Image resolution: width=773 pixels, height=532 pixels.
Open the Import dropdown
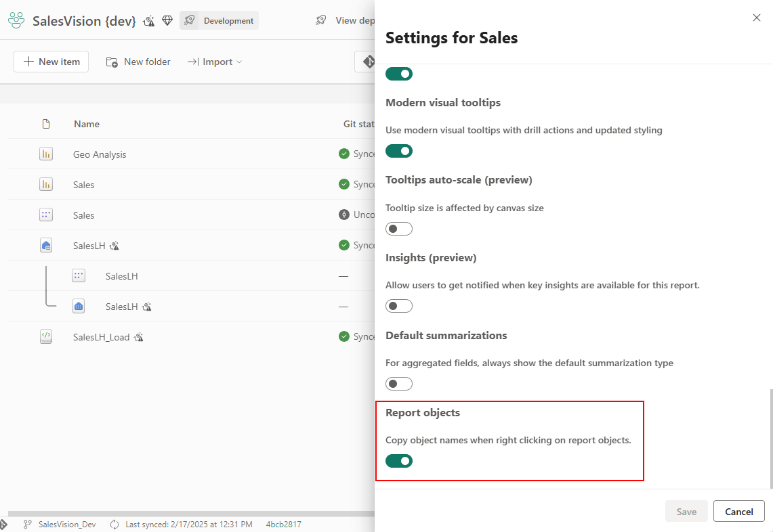point(214,62)
